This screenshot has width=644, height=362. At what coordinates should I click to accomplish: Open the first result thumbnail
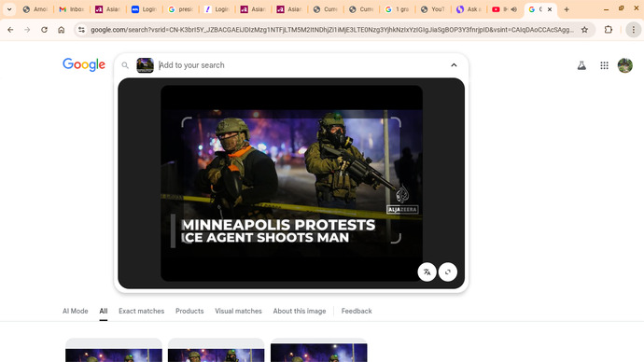click(114, 350)
